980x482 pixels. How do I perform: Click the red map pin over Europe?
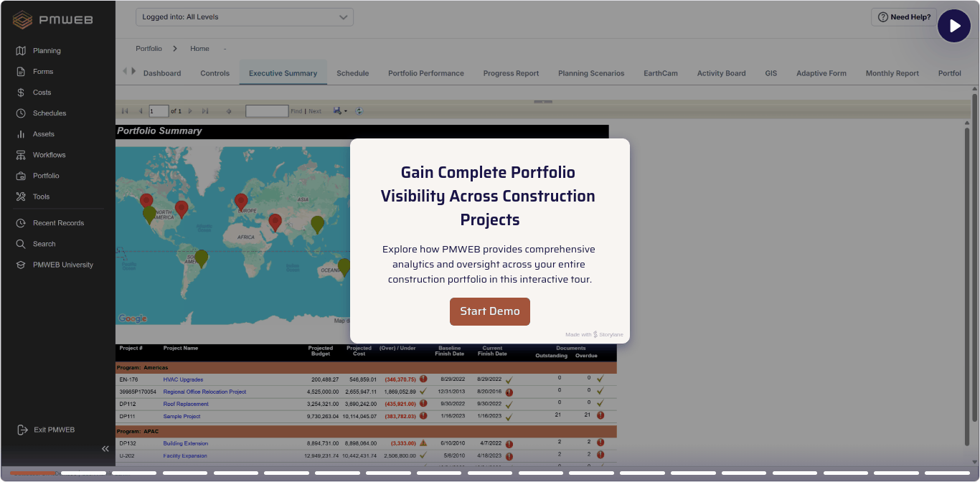241,202
